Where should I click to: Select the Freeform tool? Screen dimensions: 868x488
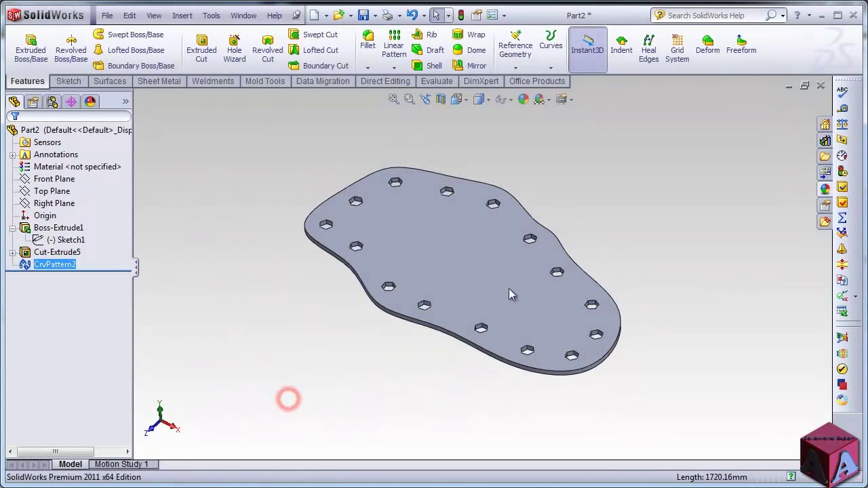741,45
